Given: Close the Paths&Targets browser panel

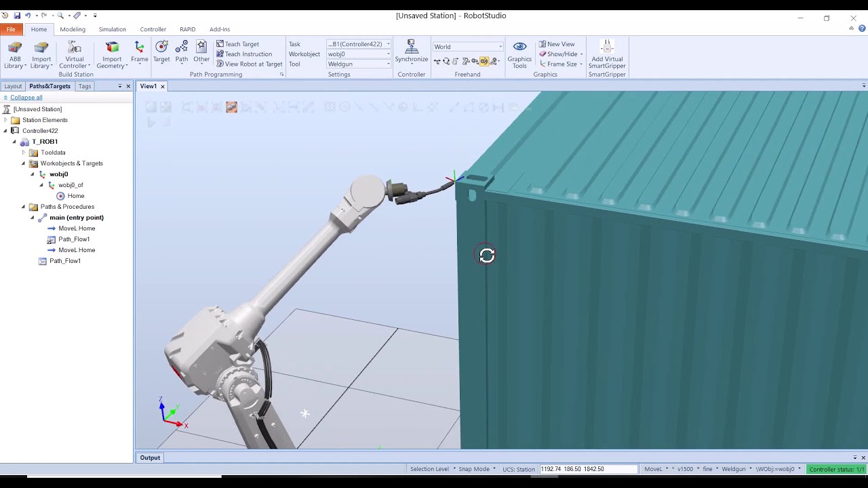Looking at the screenshot, I should (x=128, y=86).
